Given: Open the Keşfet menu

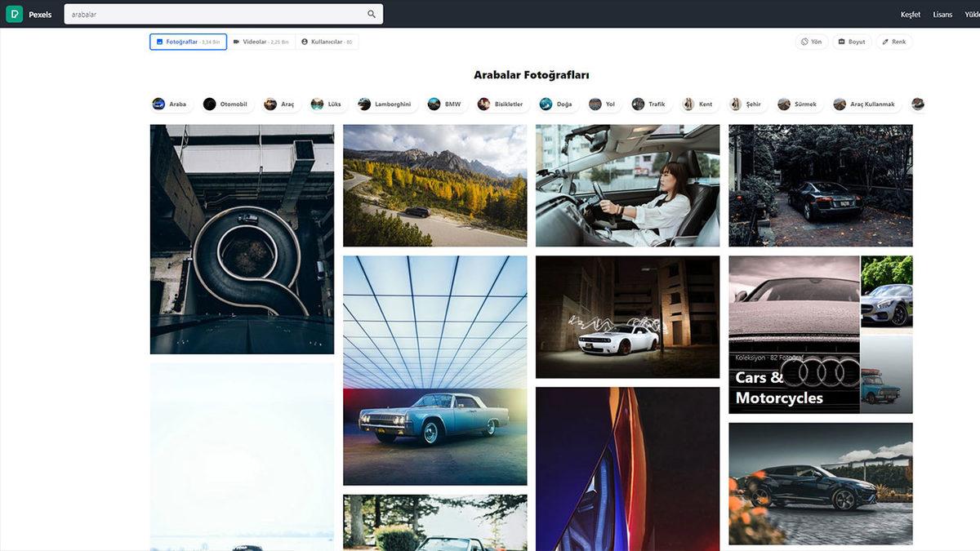Looking at the screenshot, I should pyautogui.click(x=909, y=14).
